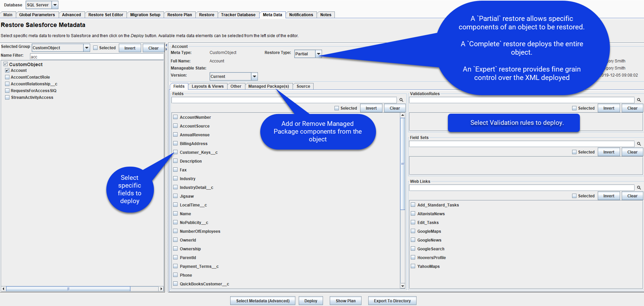Switch to the Other sub-tab
Image resolution: width=644 pixels, height=306 pixels.
click(x=236, y=86)
